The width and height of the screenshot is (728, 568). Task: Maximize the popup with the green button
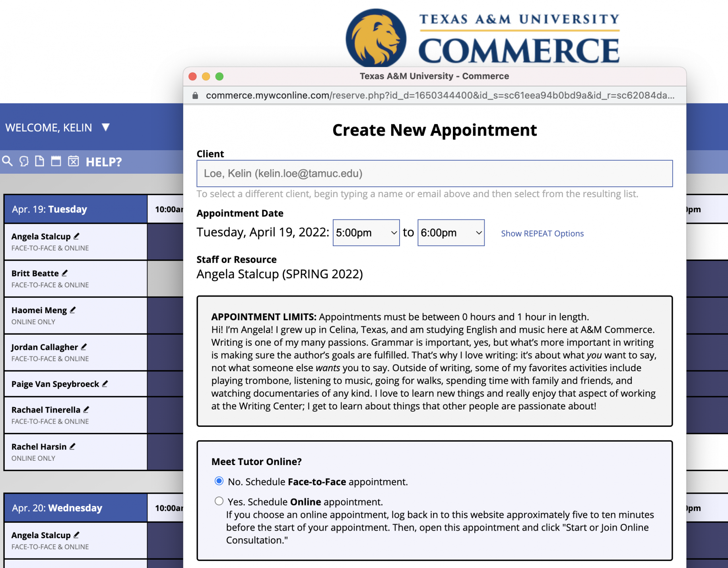coord(219,76)
